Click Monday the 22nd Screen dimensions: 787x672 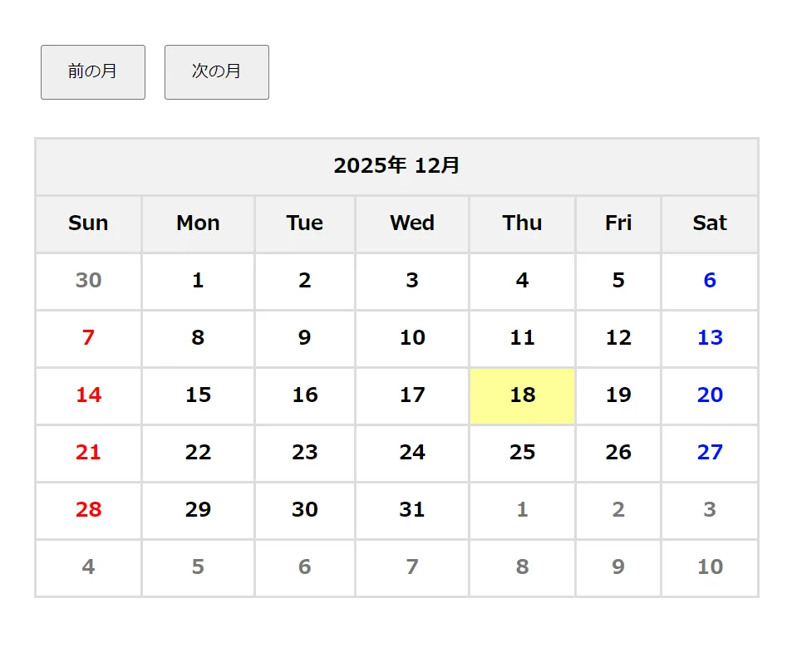coord(198,453)
